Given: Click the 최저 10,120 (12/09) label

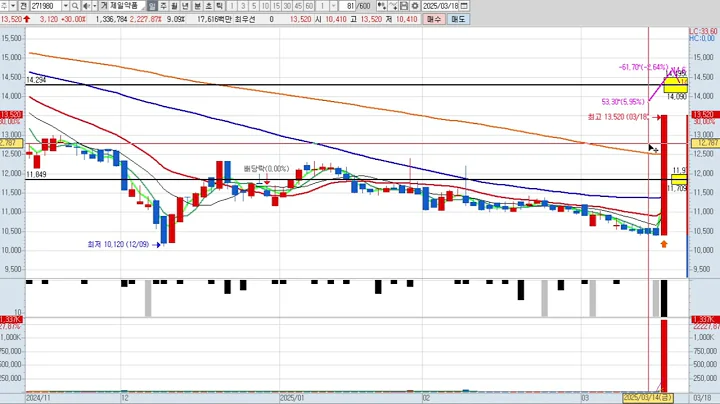Looking at the screenshot, I should tap(118, 245).
